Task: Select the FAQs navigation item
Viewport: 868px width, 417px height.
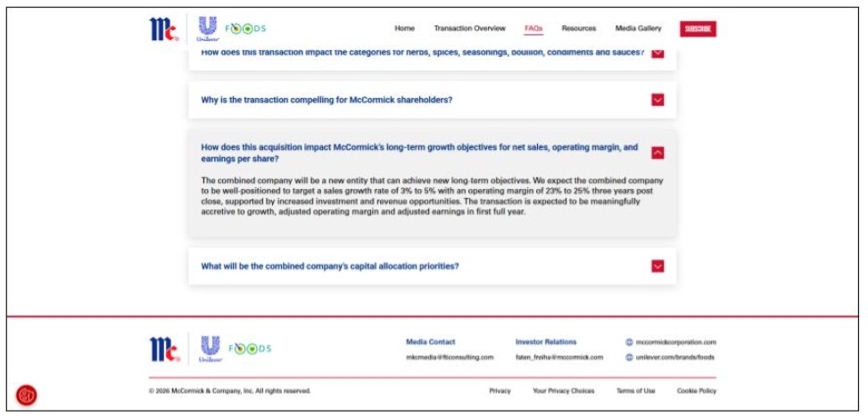Action: click(x=533, y=29)
